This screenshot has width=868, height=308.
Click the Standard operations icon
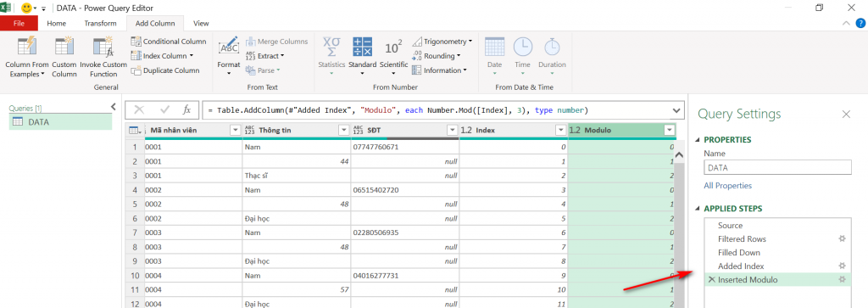[363, 47]
